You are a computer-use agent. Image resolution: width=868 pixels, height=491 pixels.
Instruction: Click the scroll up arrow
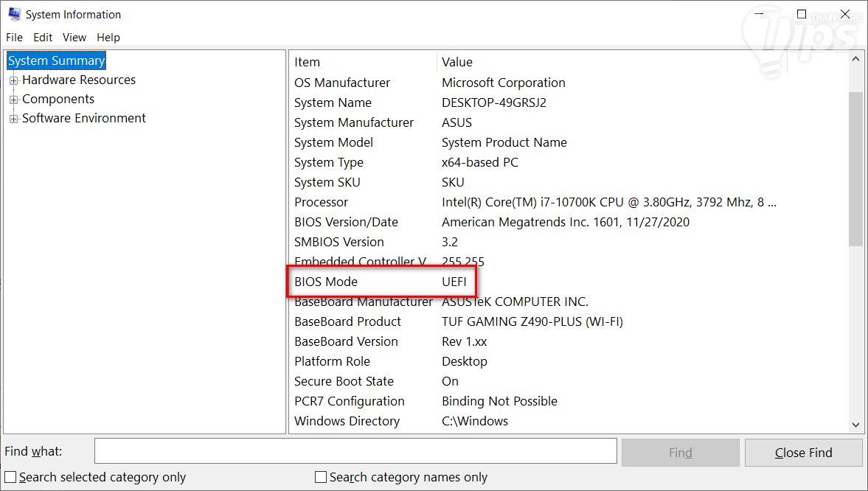coord(855,59)
